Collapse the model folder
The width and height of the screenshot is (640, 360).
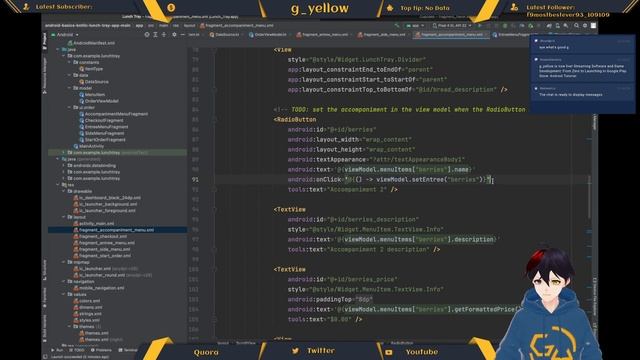click(70, 88)
